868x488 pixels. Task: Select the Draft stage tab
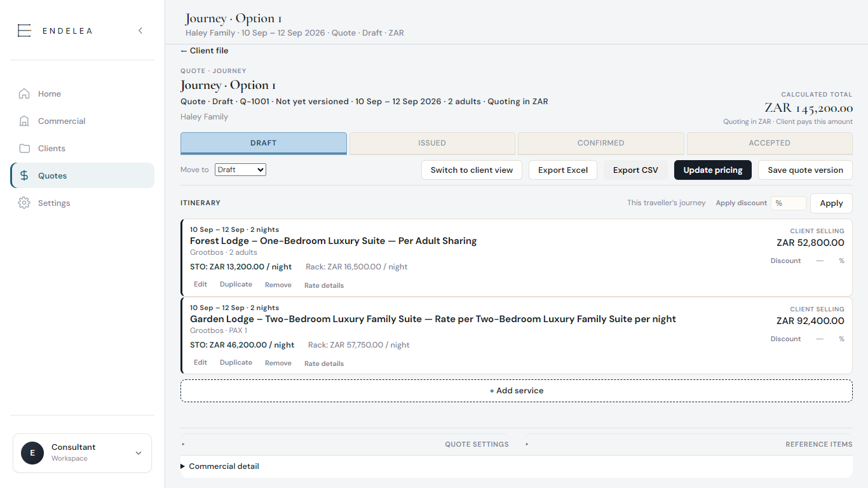pos(264,143)
